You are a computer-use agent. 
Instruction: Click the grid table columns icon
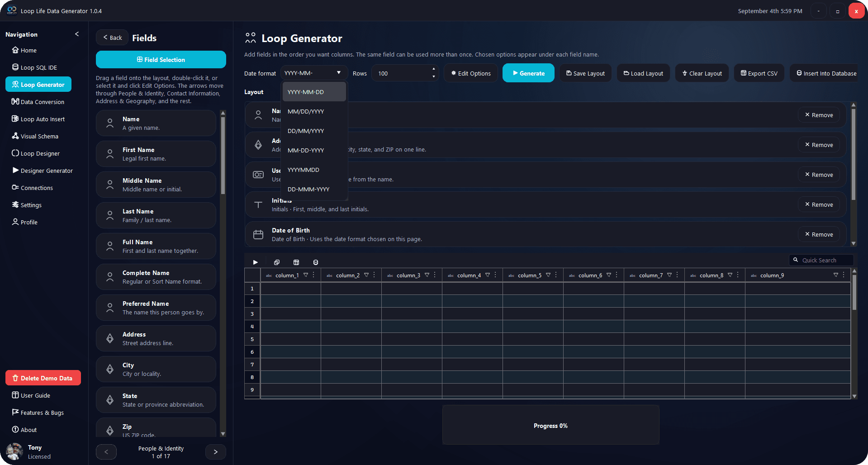(x=296, y=262)
